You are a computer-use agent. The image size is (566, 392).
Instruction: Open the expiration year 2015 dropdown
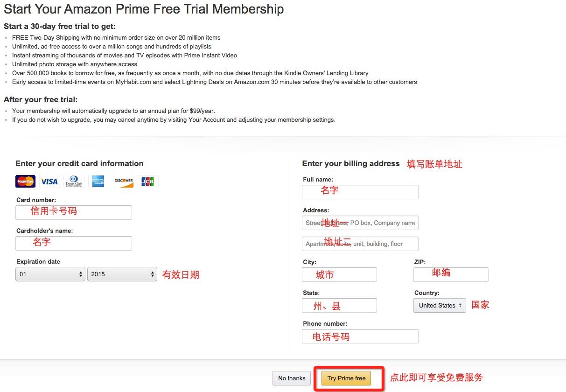coord(122,274)
